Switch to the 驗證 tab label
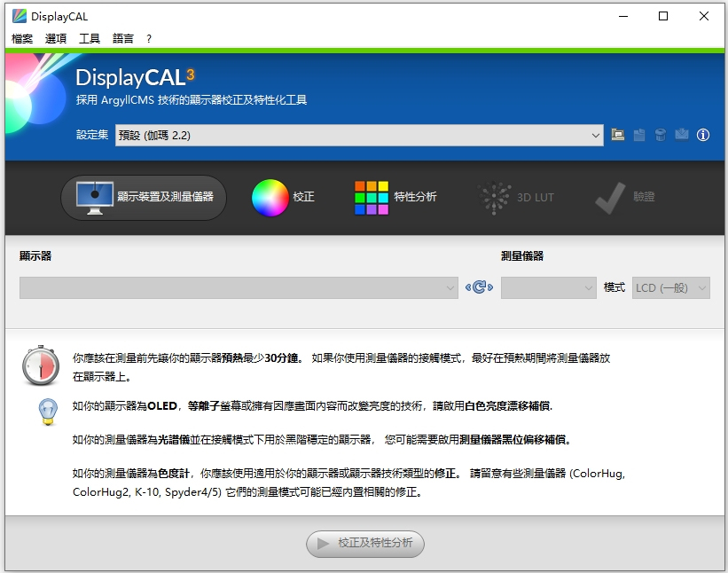 click(644, 197)
